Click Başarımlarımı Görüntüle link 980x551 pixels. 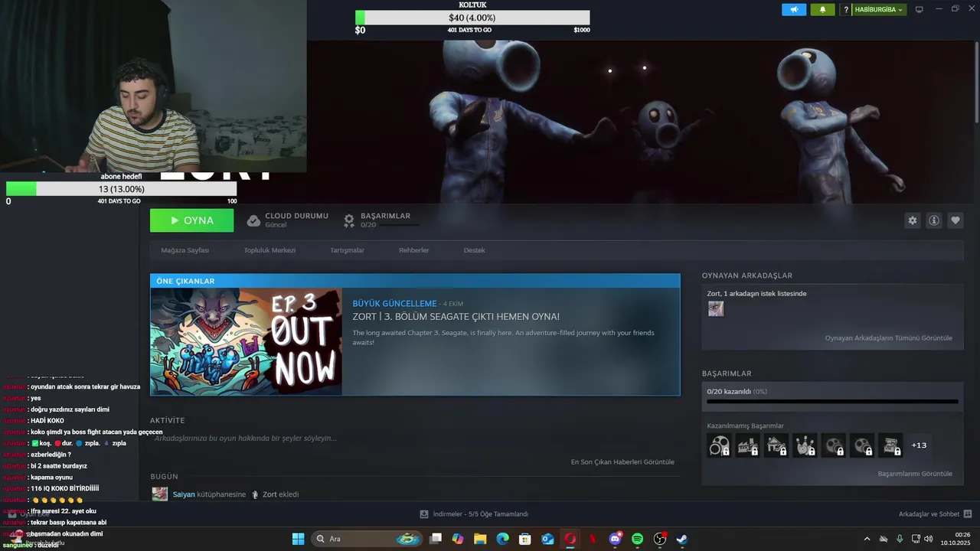pos(915,474)
